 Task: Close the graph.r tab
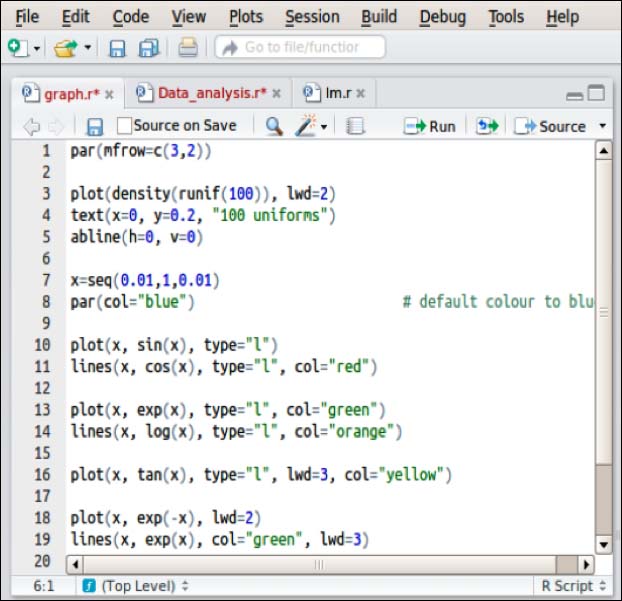pyautogui.click(x=109, y=95)
